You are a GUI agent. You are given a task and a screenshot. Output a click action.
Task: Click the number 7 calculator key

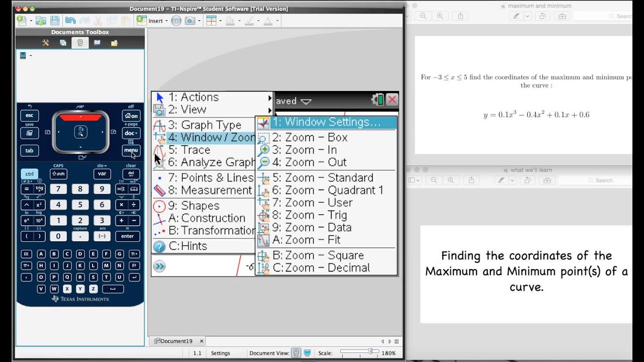[58, 189]
